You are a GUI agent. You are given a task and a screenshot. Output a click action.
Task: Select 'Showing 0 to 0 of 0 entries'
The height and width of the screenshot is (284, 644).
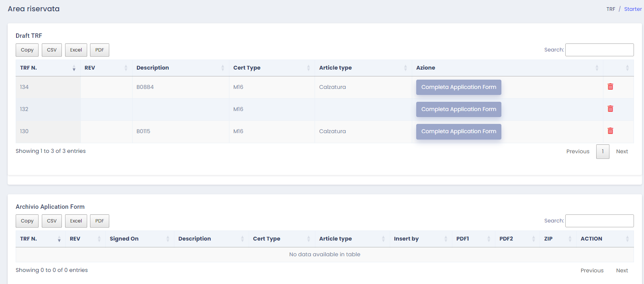(51, 270)
